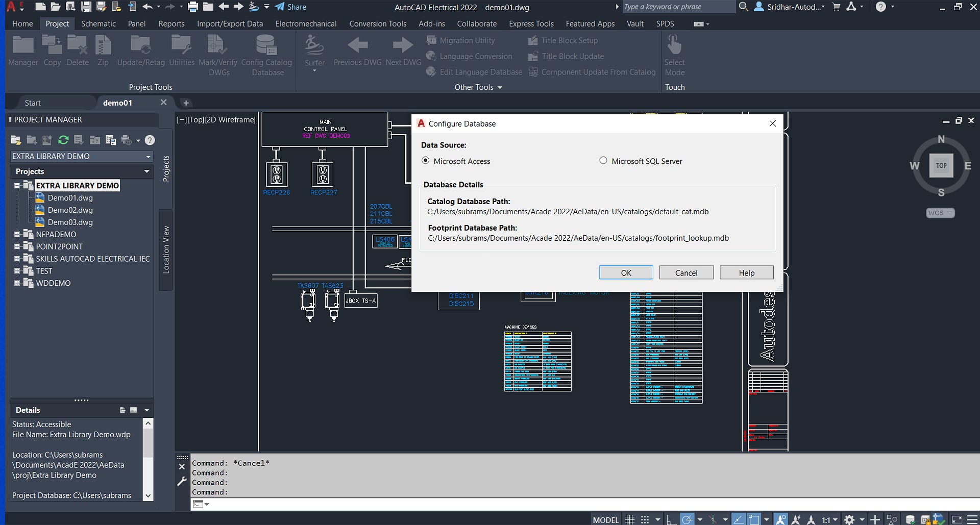
Task: Click the Zip project icon
Action: [103, 46]
